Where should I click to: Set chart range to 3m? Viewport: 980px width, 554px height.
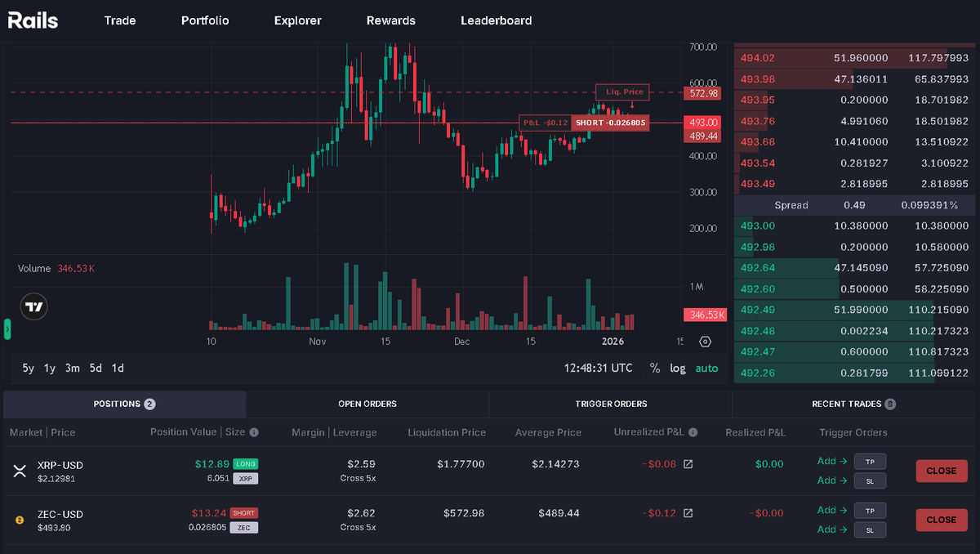pos(73,369)
